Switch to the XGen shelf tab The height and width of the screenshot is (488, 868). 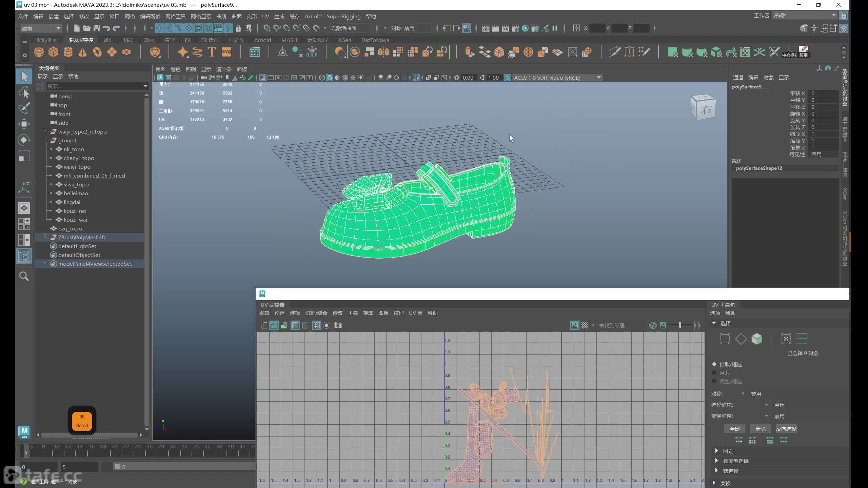click(344, 40)
